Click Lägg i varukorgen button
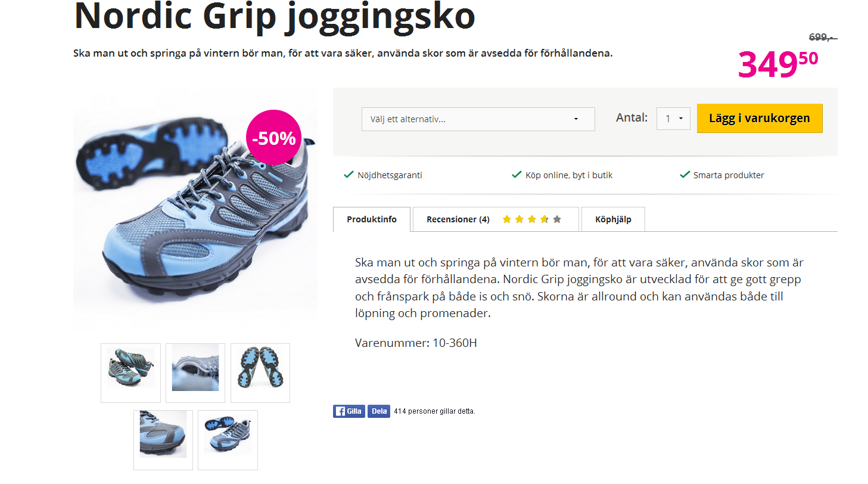Screen dimensions: 868x484 (760, 118)
